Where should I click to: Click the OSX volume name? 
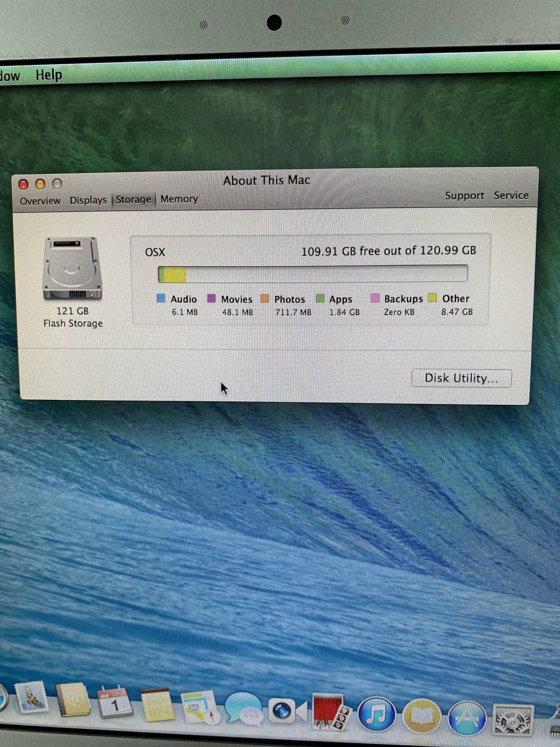(x=155, y=252)
